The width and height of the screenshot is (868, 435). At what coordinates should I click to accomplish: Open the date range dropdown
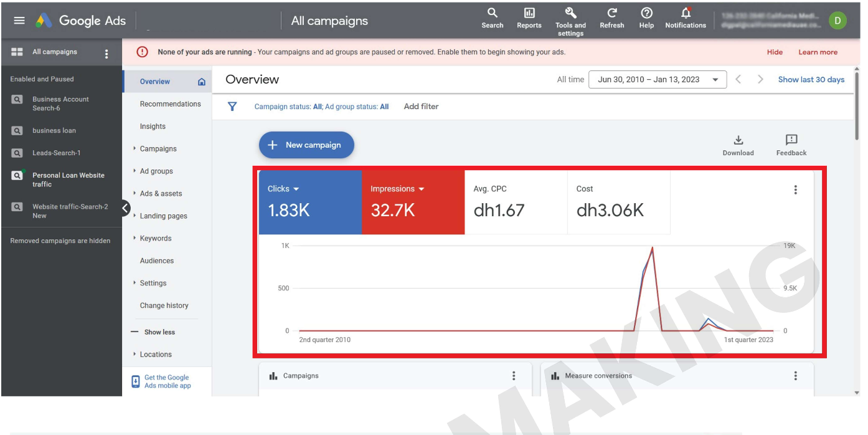[x=658, y=80]
